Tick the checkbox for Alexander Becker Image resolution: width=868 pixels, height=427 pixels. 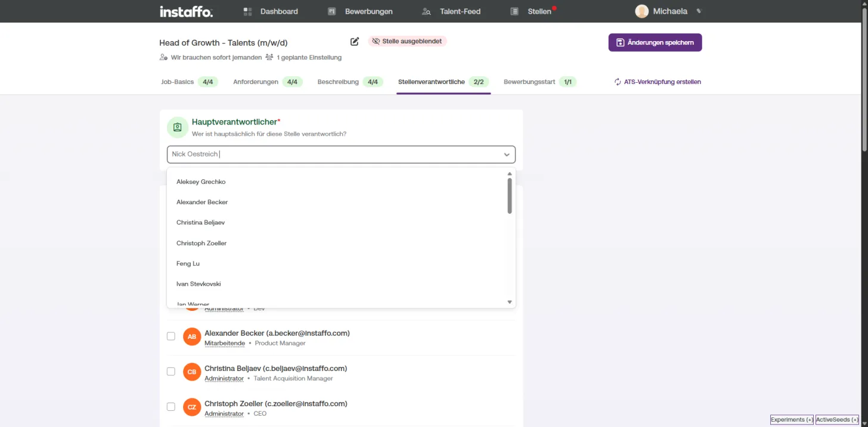click(171, 336)
